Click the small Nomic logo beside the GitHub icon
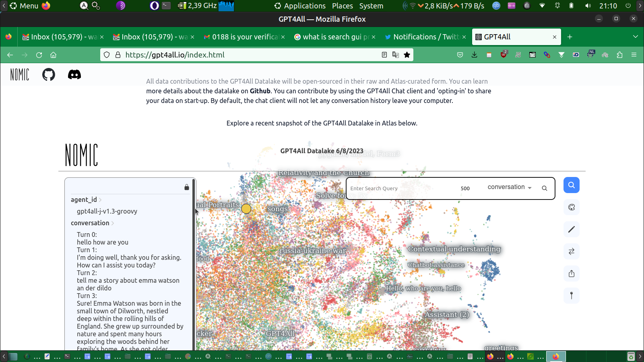The image size is (644, 362). pos(20,74)
